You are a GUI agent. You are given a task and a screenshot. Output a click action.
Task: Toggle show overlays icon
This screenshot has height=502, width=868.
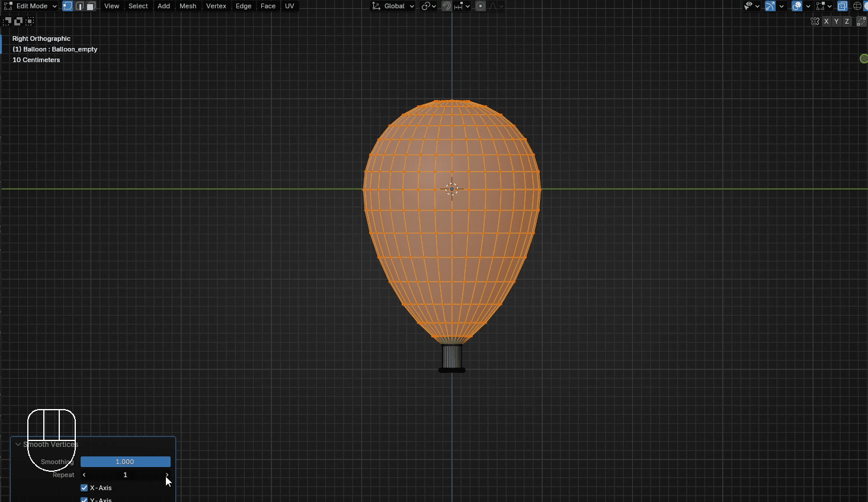point(797,6)
